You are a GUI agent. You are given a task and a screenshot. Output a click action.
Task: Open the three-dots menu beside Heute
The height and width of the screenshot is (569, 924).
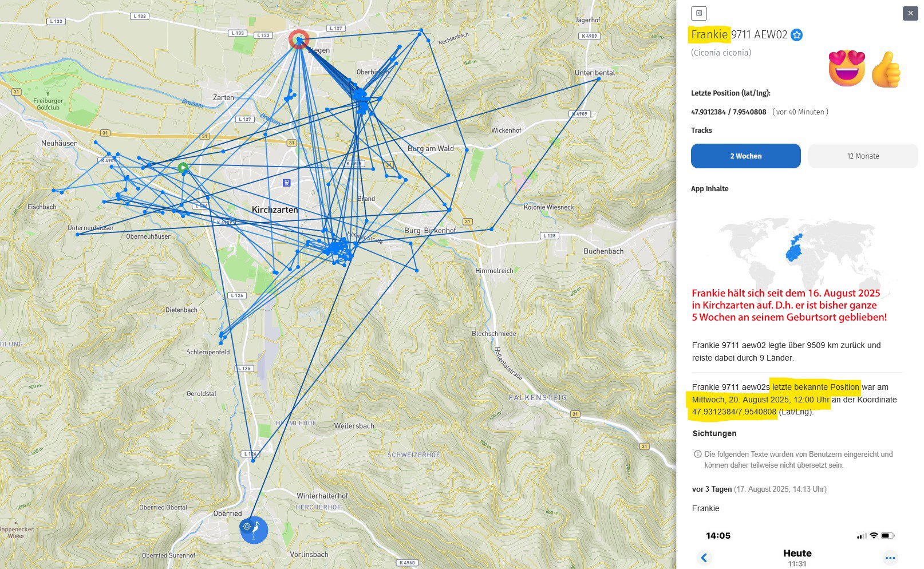890,558
